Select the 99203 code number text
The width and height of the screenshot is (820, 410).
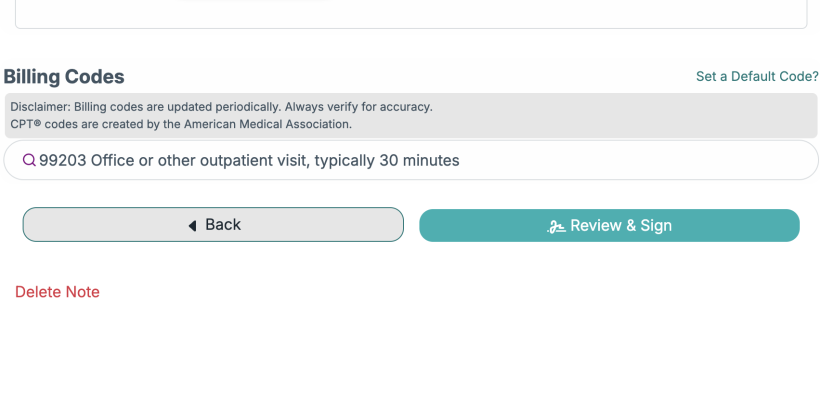point(62,160)
